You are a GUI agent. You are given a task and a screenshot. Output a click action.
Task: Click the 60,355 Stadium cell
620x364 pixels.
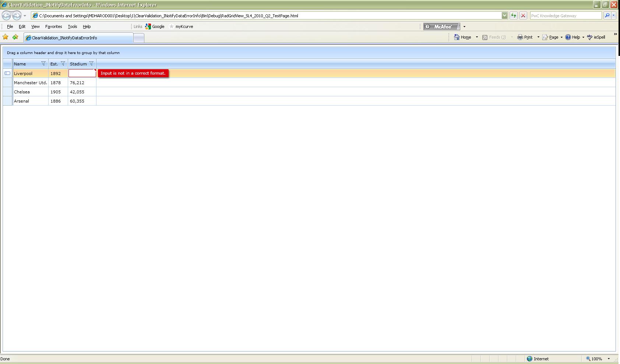pyautogui.click(x=82, y=101)
